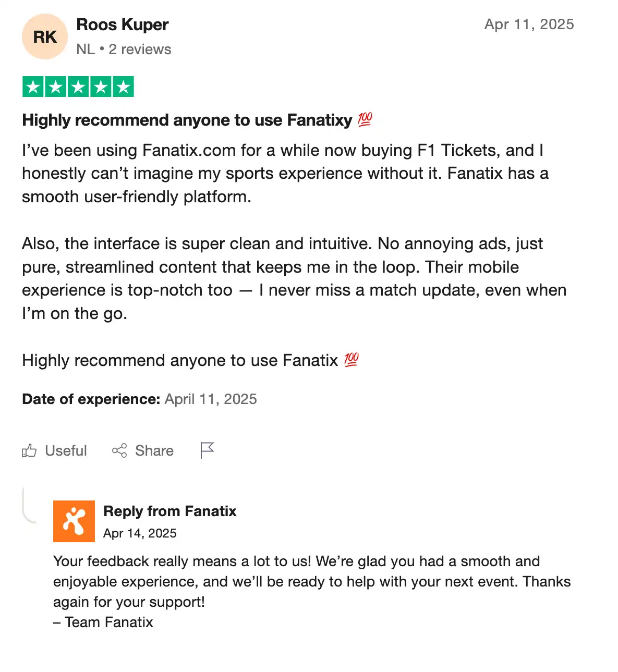
Task: Click the Share icon next to Useful
Action: pyautogui.click(x=119, y=450)
